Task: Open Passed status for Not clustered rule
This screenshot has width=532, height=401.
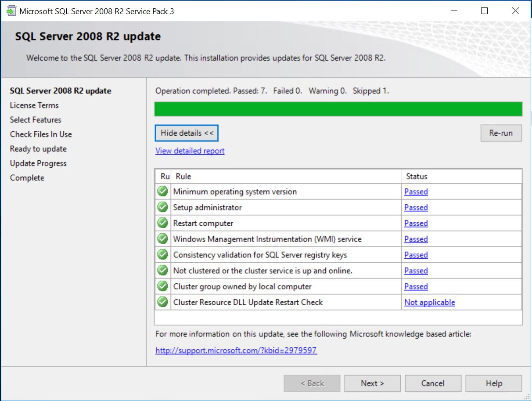Action: coord(416,271)
